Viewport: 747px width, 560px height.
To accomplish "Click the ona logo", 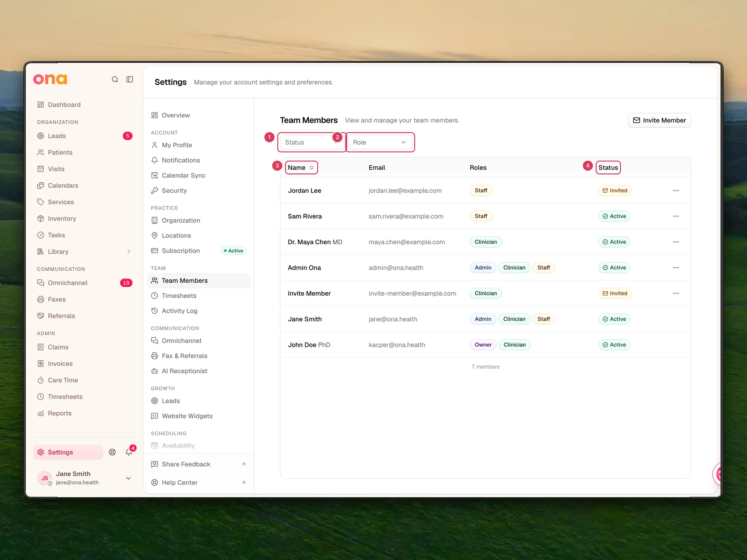I will click(50, 79).
